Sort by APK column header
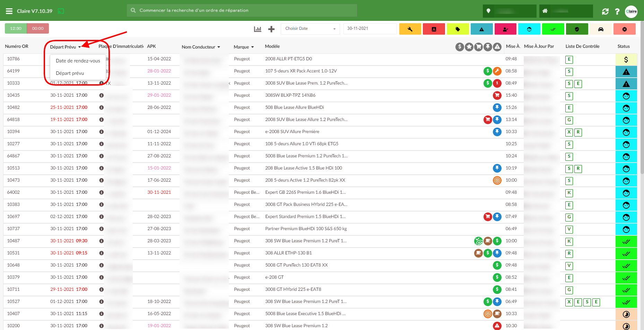Viewport: 644px width, 330px height. click(x=151, y=46)
